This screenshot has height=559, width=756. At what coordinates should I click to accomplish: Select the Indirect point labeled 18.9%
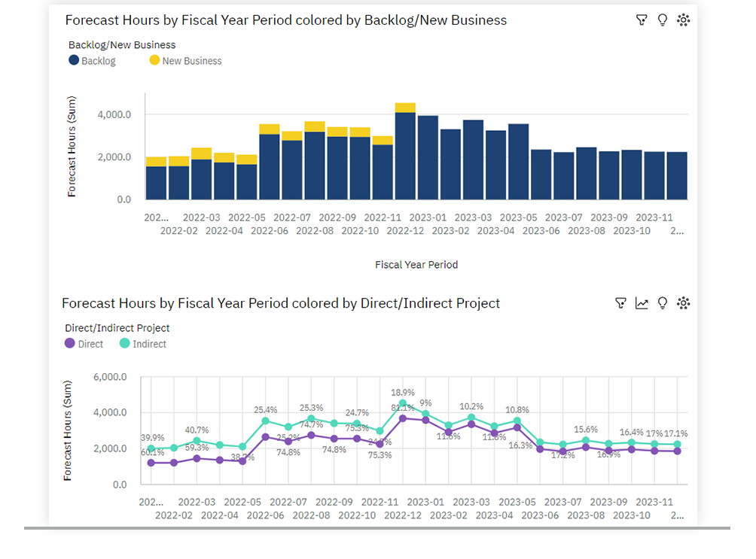[x=403, y=403]
